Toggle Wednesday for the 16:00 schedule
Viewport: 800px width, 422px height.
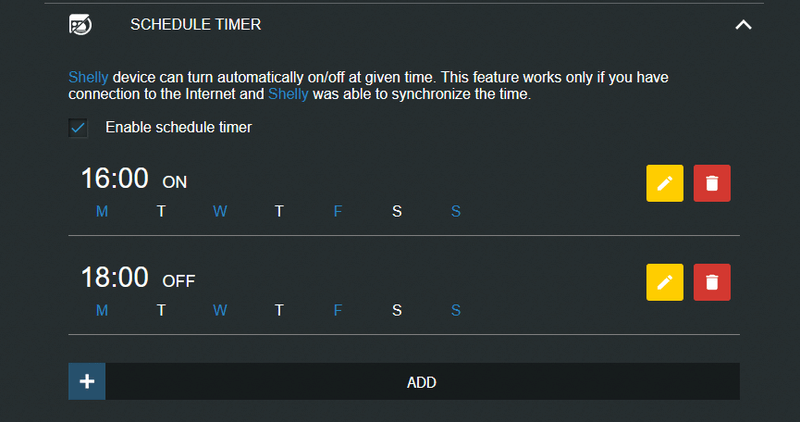tap(220, 211)
